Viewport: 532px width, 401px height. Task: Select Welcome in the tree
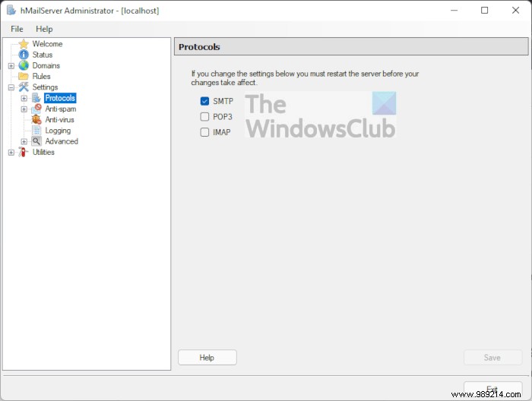coord(47,44)
